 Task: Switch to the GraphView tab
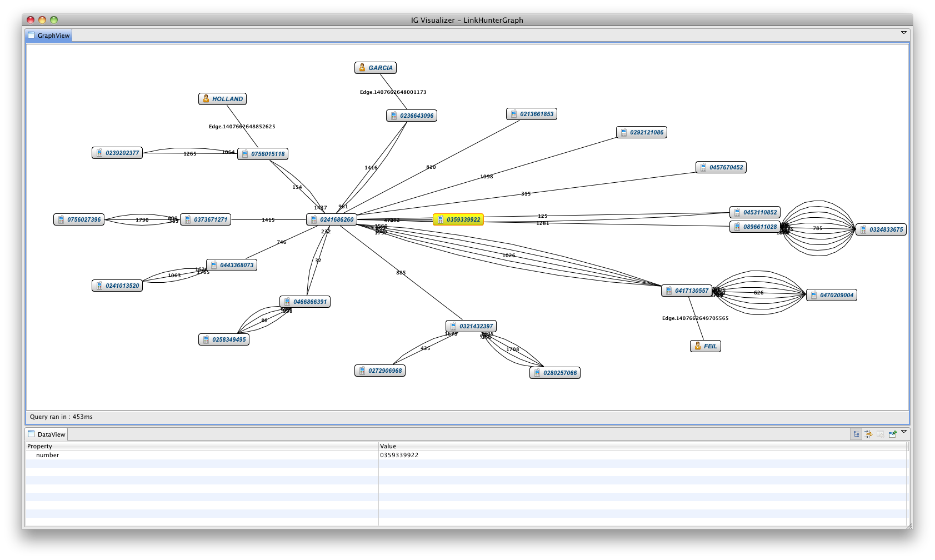tap(49, 36)
